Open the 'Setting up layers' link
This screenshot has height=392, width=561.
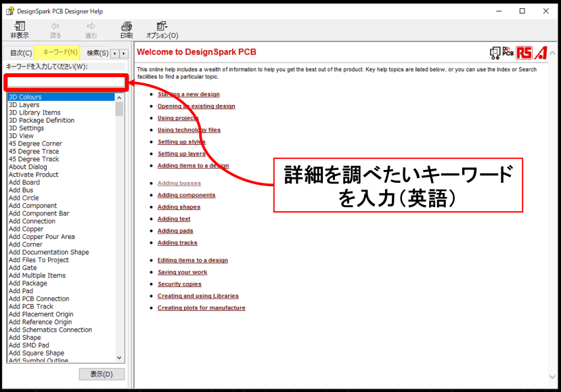click(x=181, y=154)
